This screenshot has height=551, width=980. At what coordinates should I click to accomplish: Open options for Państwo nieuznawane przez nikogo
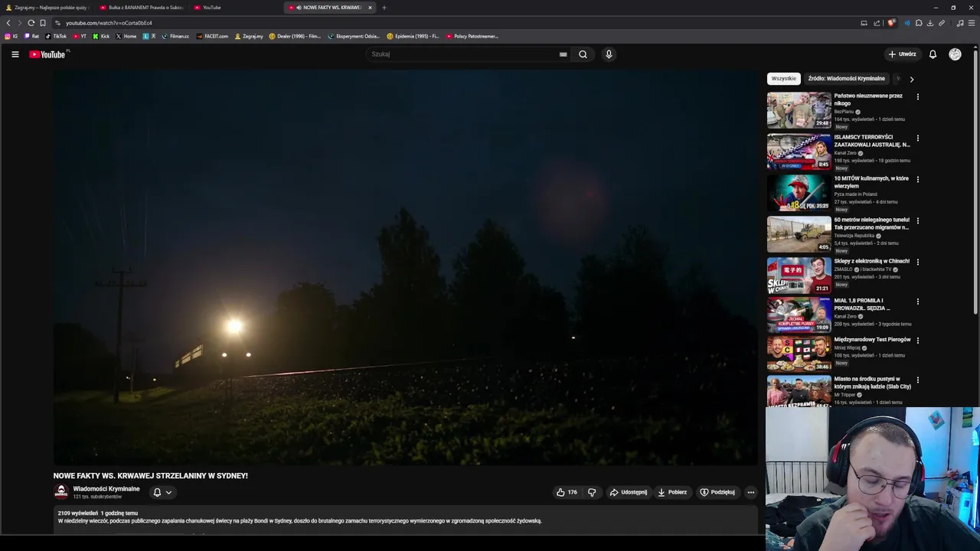pos(917,97)
